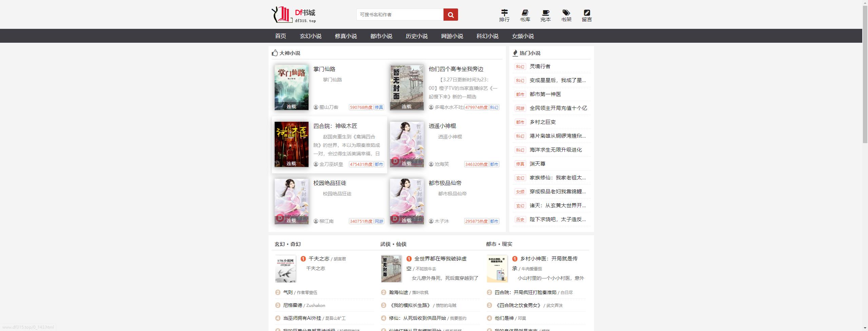Click the author icon beside 蜀山刀客

tap(316, 107)
